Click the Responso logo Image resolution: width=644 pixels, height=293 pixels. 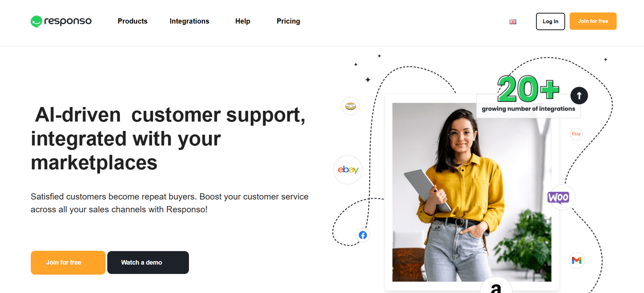[61, 21]
